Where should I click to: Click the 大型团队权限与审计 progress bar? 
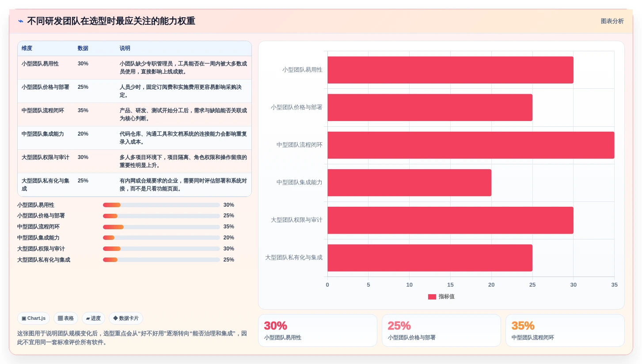[161, 249]
